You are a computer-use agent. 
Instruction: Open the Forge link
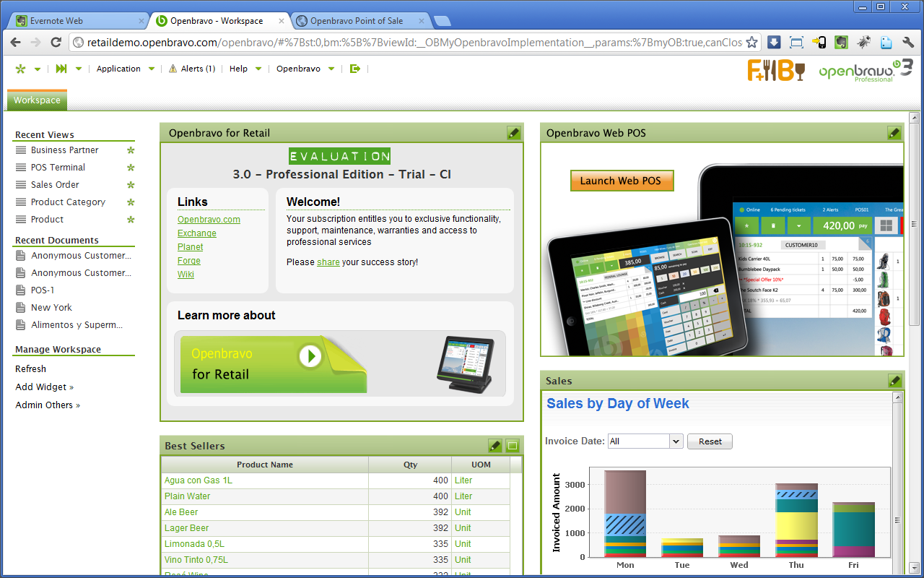point(189,261)
